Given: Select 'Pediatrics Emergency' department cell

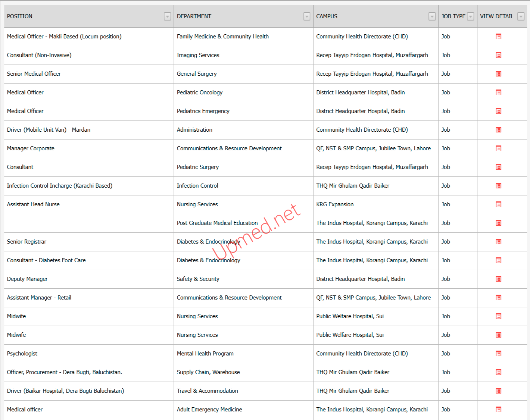Looking at the screenshot, I should click(243, 111).
